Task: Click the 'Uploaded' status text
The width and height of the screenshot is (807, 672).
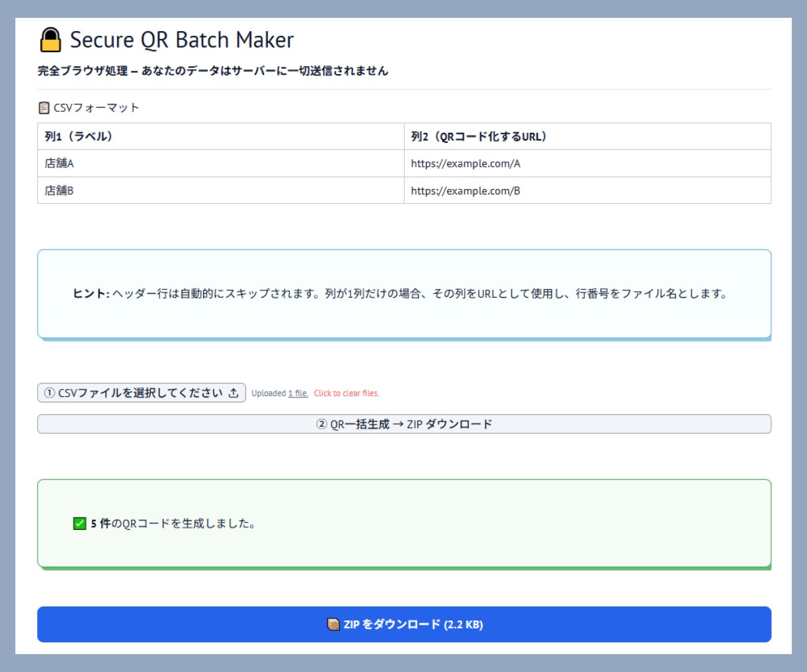Action: pos(269,393)
